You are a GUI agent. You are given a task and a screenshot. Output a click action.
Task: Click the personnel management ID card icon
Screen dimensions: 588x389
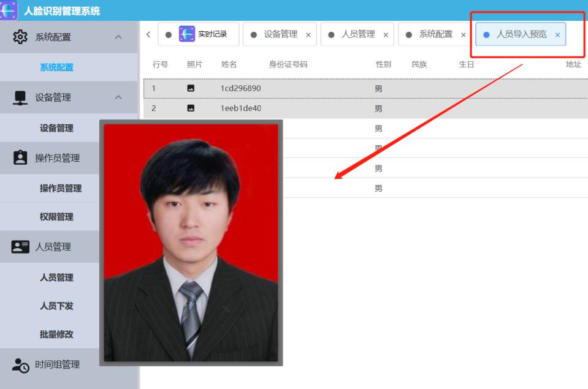20,247
